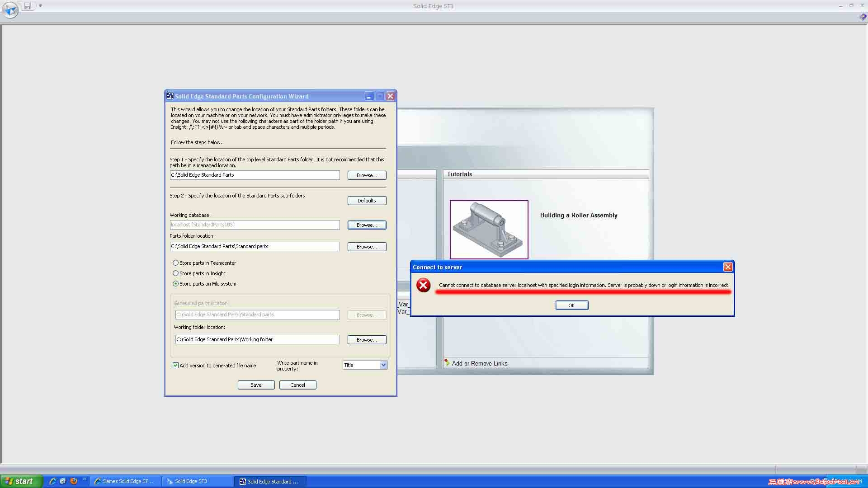
Task: Click the 'Follow the steps below.' text
Action: [x=196, y=142]
